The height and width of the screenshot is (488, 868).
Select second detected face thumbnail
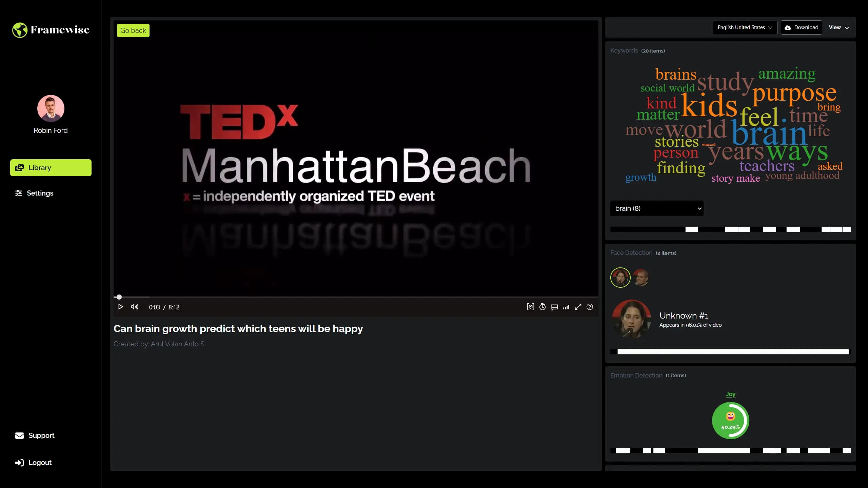pos(640,278)
